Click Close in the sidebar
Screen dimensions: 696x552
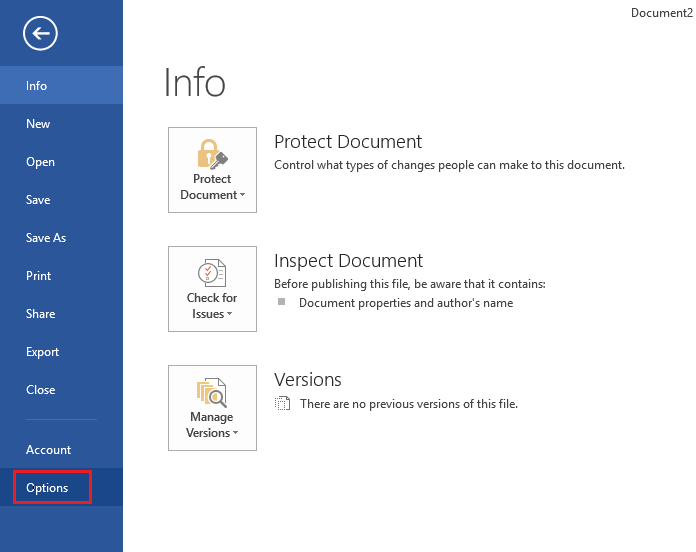[x=61, y=390]
